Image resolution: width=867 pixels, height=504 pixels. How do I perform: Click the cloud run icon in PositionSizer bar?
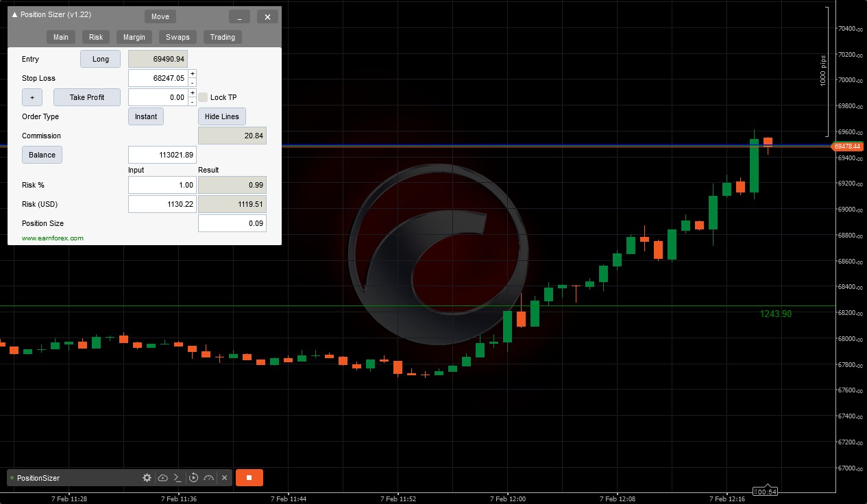point(162,478)
